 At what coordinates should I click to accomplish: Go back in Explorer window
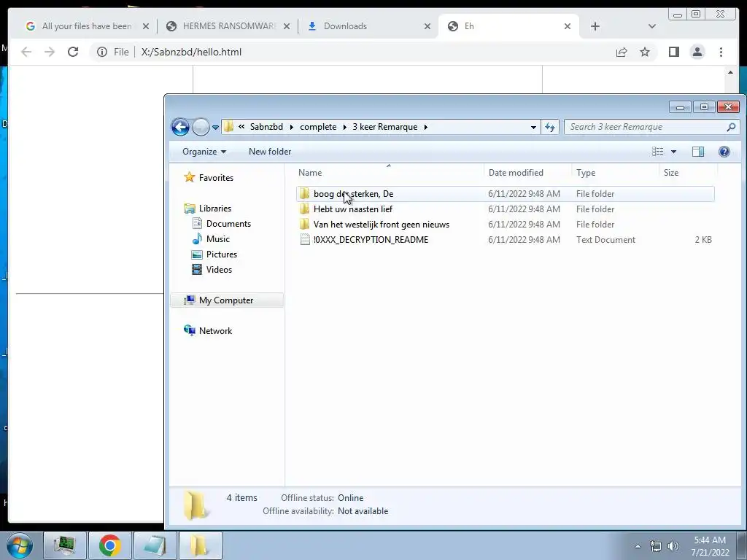click(x=181, y=127)
